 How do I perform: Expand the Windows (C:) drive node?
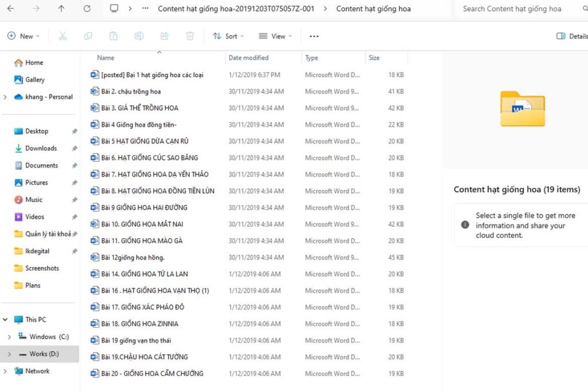tap(9, 337)
